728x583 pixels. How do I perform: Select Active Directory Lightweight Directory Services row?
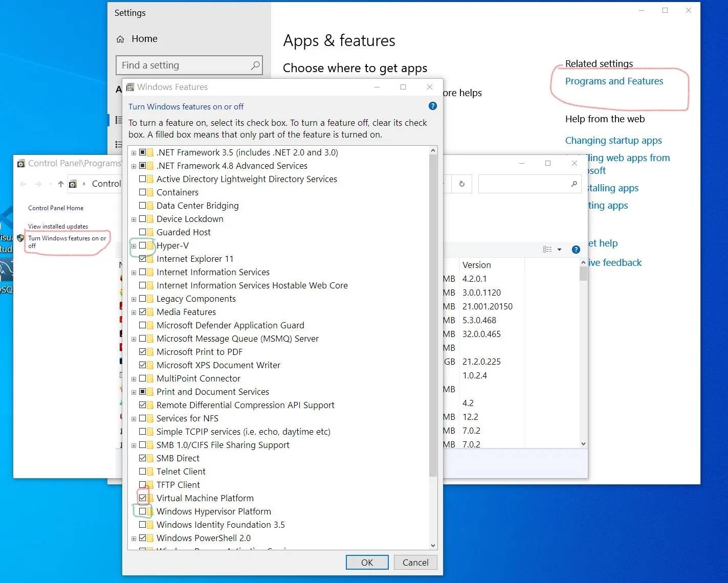[x=247, y=179]
